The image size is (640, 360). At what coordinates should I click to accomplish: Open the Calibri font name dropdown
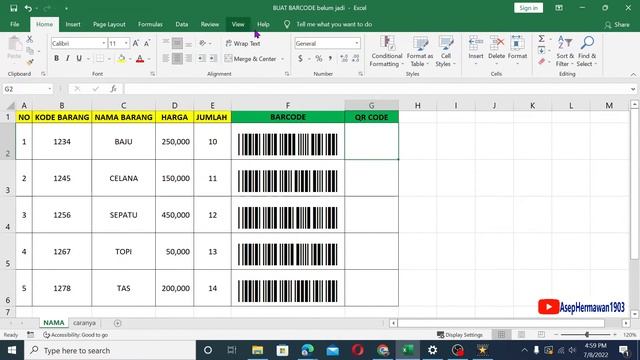click(x=104, y=43)
